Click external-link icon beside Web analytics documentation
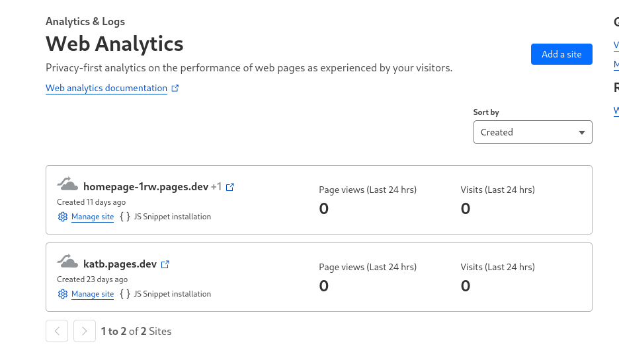Viewport: 619px width, 364px height. pyautogui.click(x=175, y=88)
